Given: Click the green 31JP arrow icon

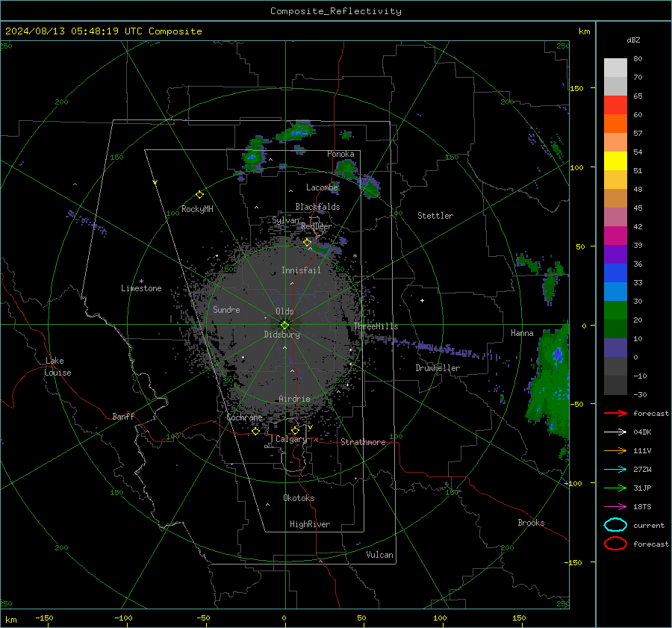Looking at the screenshot, I should [x=615, y=488].
